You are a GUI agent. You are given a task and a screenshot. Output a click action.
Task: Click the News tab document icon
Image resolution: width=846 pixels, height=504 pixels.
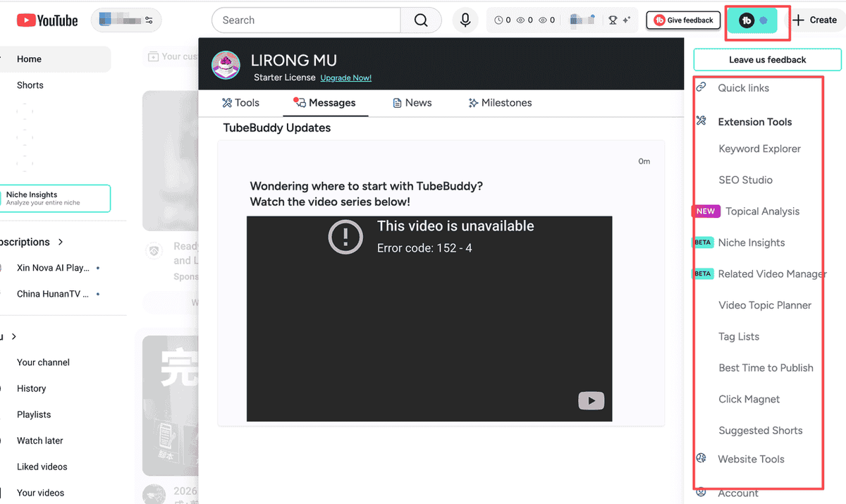(x=398, y=103)
